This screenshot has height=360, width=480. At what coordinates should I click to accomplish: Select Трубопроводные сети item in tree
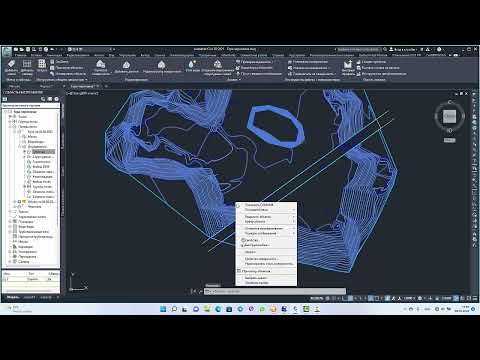tap(34, 232)
